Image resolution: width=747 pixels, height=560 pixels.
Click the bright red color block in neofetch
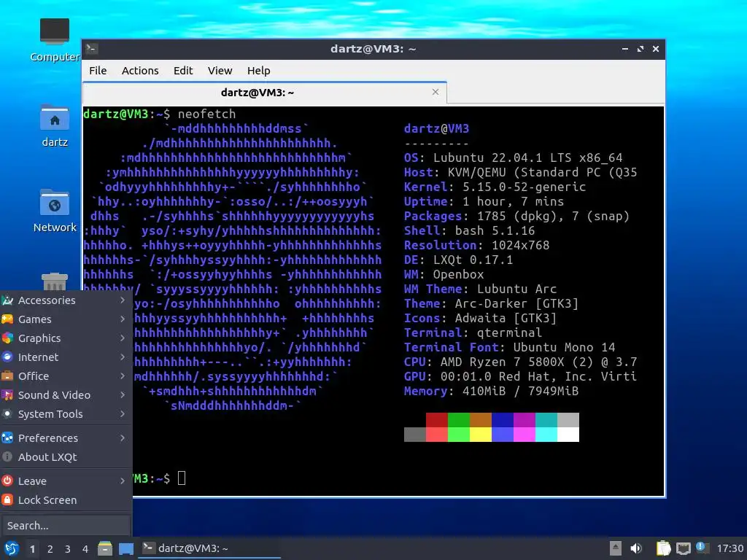point(436,435)
